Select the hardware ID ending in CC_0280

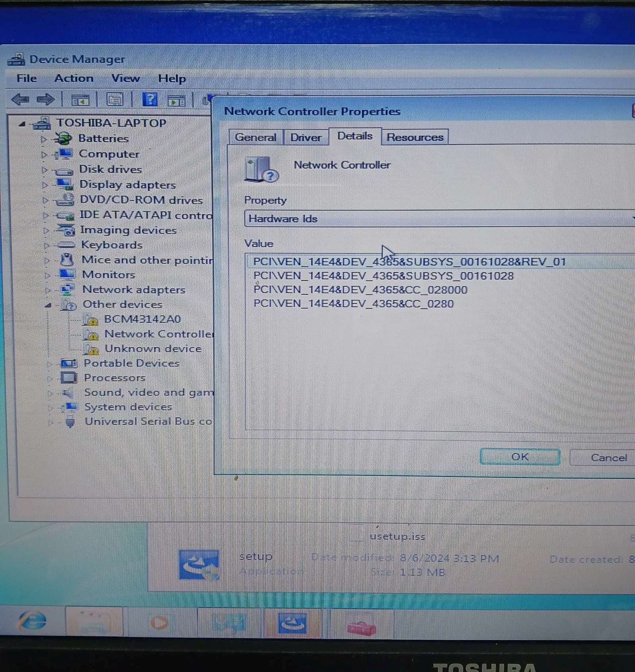[x=353, y=304]
